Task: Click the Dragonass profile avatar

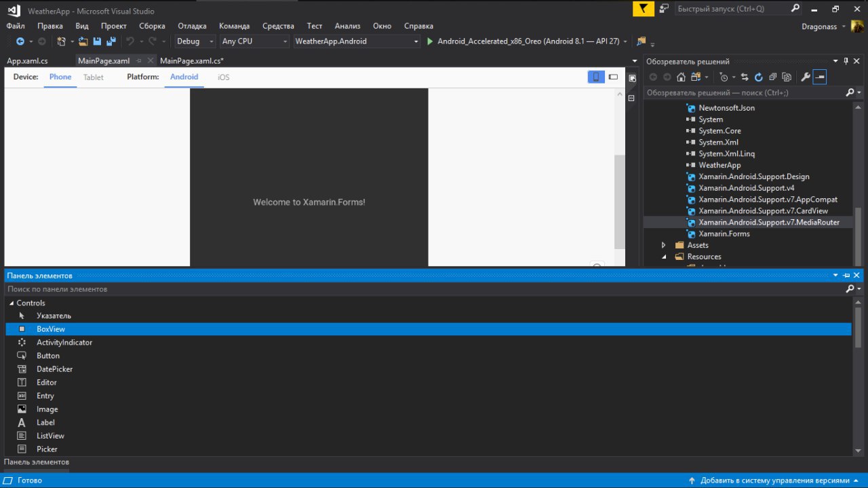Action: [858, 26]
